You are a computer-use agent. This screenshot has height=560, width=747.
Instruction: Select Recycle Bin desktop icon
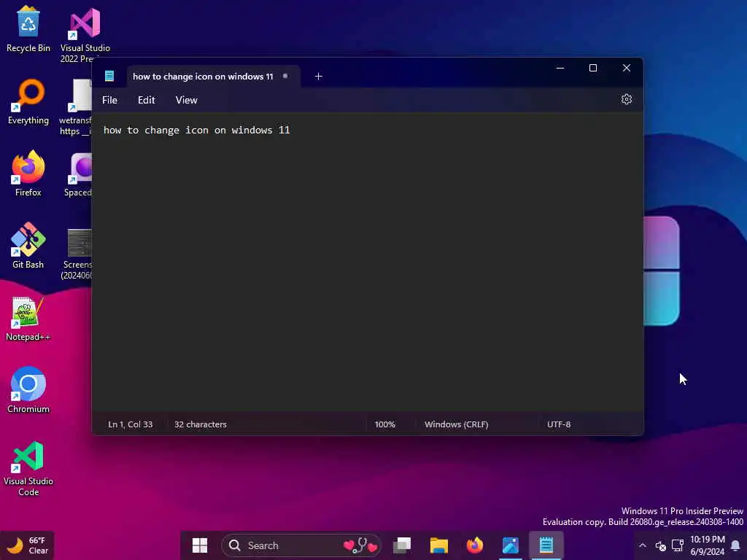tap(28, 29)
